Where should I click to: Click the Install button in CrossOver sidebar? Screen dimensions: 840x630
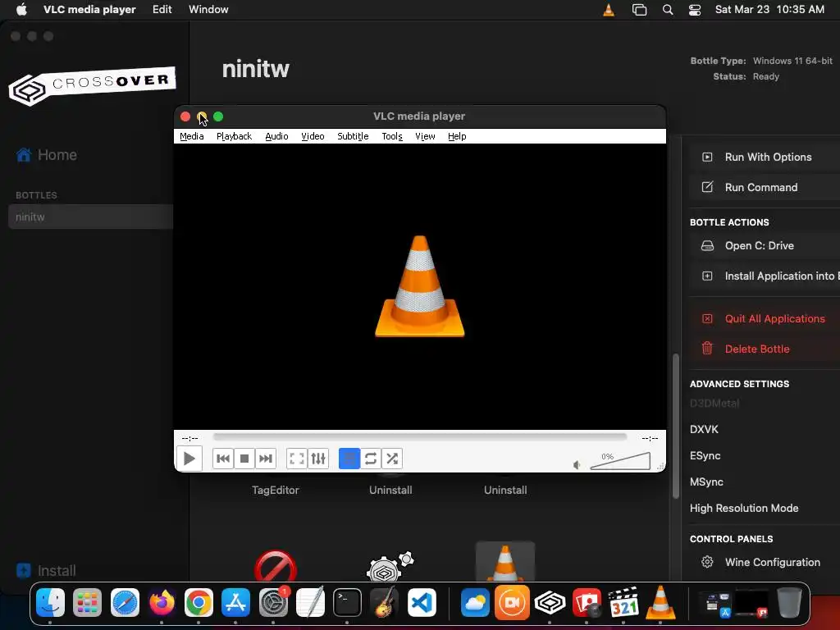(46, 571)
